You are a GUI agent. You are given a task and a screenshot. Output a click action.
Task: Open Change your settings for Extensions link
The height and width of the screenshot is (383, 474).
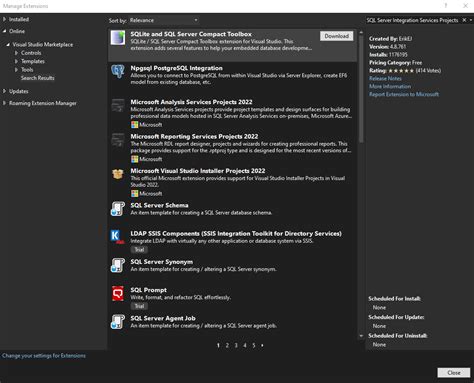(44, 356)
